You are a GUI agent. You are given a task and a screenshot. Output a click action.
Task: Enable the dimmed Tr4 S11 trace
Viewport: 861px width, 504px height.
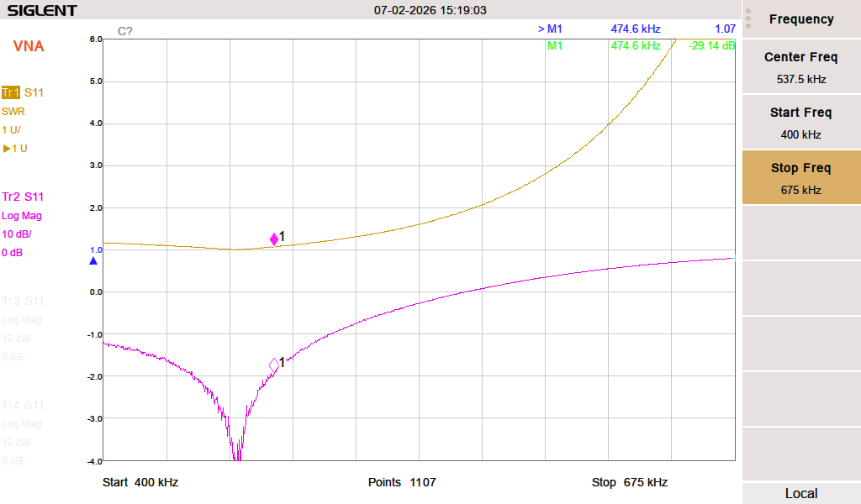coord(23,406)
